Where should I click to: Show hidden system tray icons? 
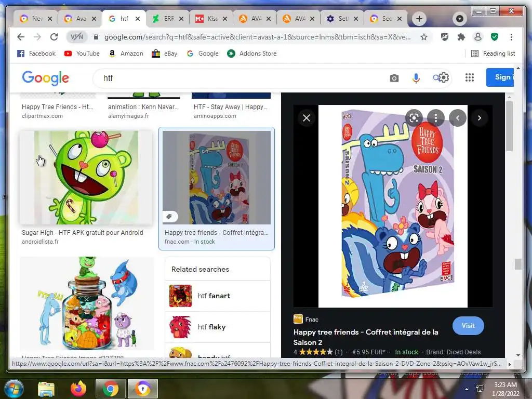pyautogui.click(x=467, y=389)
